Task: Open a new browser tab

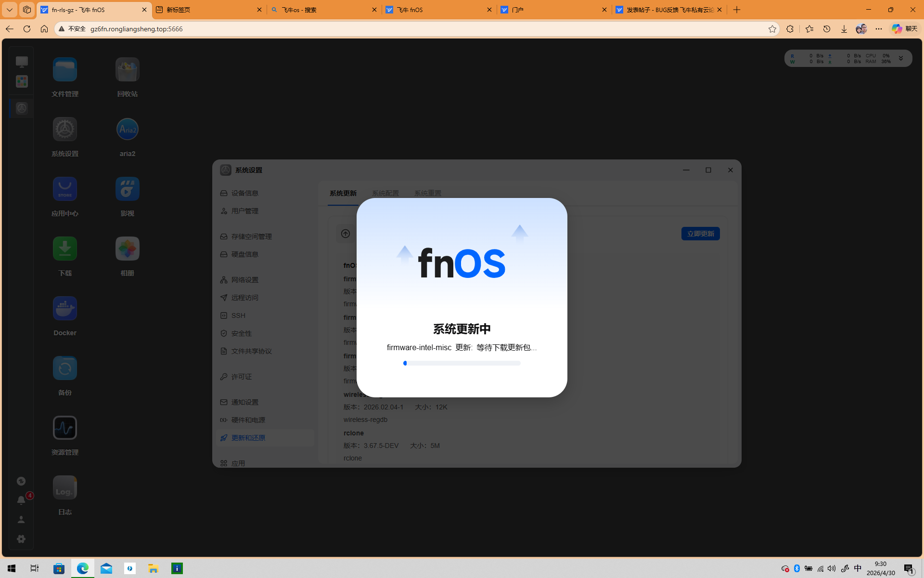Action: coord(737,10)
